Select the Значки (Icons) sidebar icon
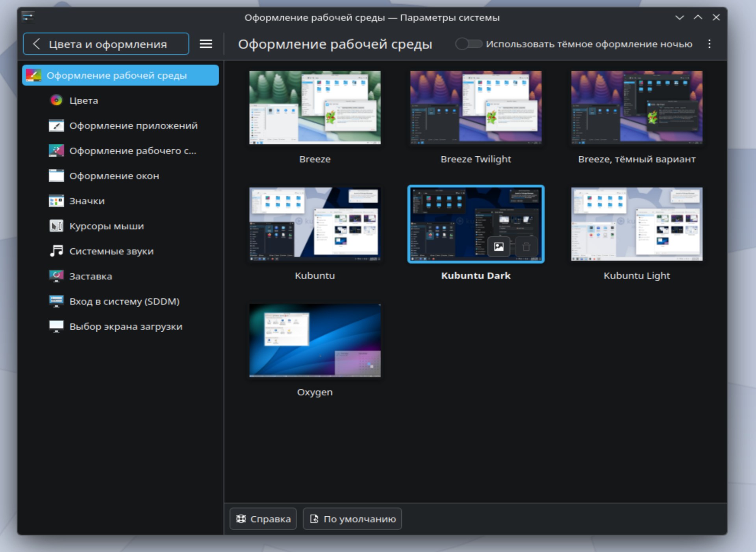756x552 pixels. tap(56, 201)
